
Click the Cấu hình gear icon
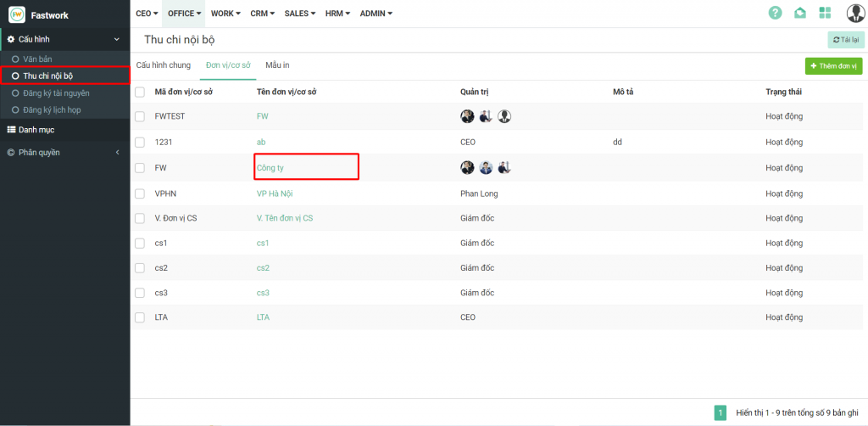(x=11, y=39)
